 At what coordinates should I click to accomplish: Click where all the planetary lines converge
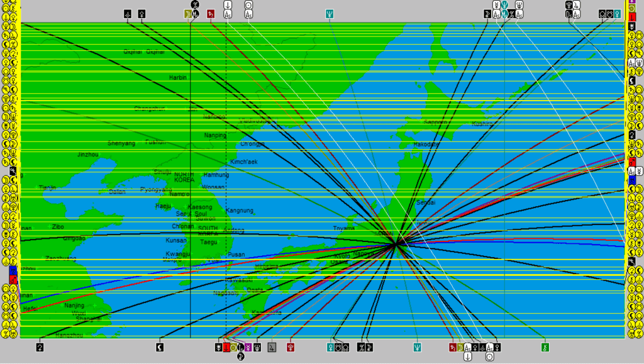(396, 245)
